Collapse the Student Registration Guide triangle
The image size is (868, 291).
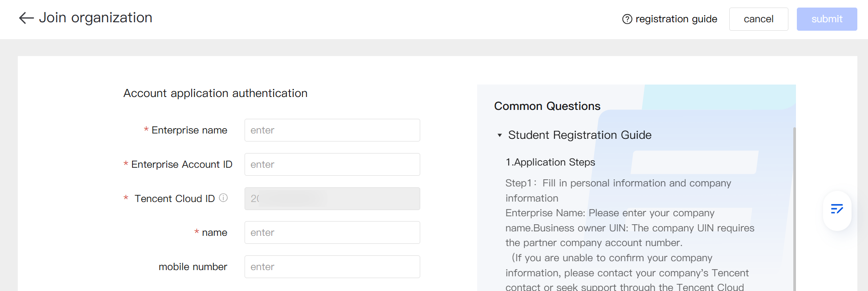pos(499,135)
